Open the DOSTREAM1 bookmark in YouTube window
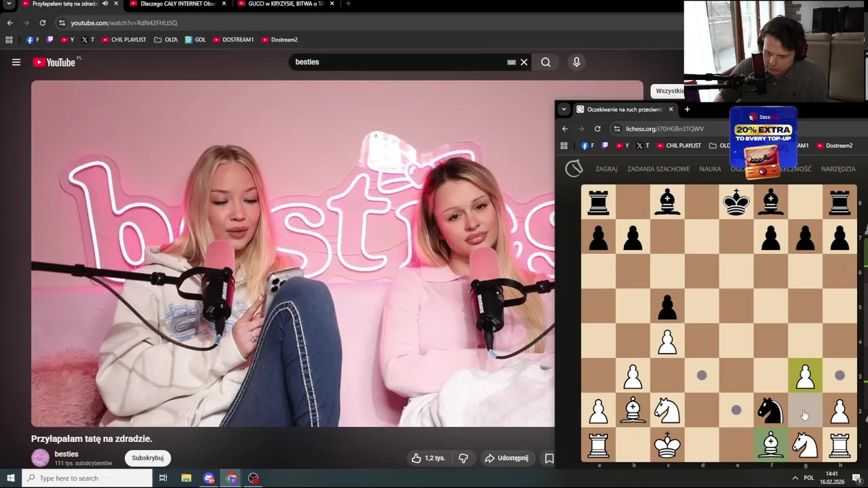The width and height of the screenshot is (868, 488). [233, 40]
